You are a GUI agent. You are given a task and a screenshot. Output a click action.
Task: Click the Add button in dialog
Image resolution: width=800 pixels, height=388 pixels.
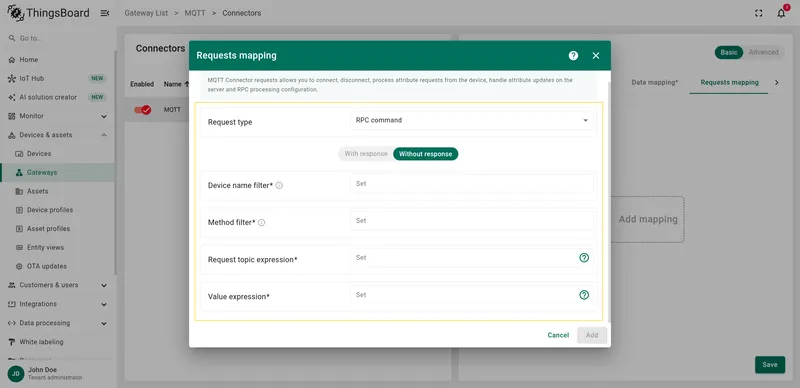[592, 335]
